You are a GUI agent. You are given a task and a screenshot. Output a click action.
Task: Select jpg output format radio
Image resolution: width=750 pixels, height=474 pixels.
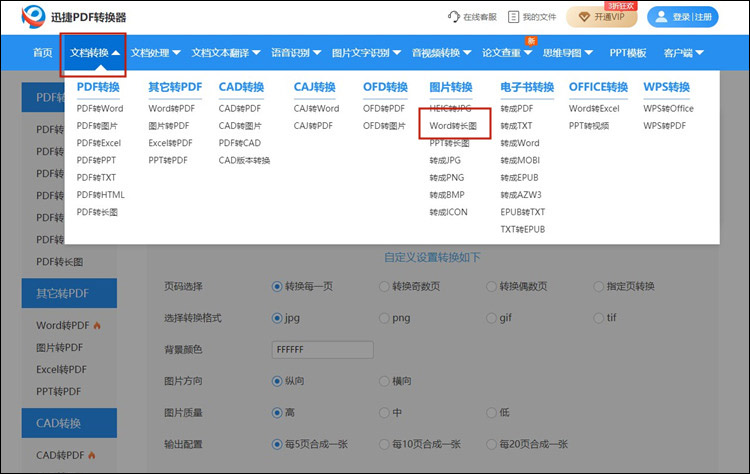pos(277,318)
